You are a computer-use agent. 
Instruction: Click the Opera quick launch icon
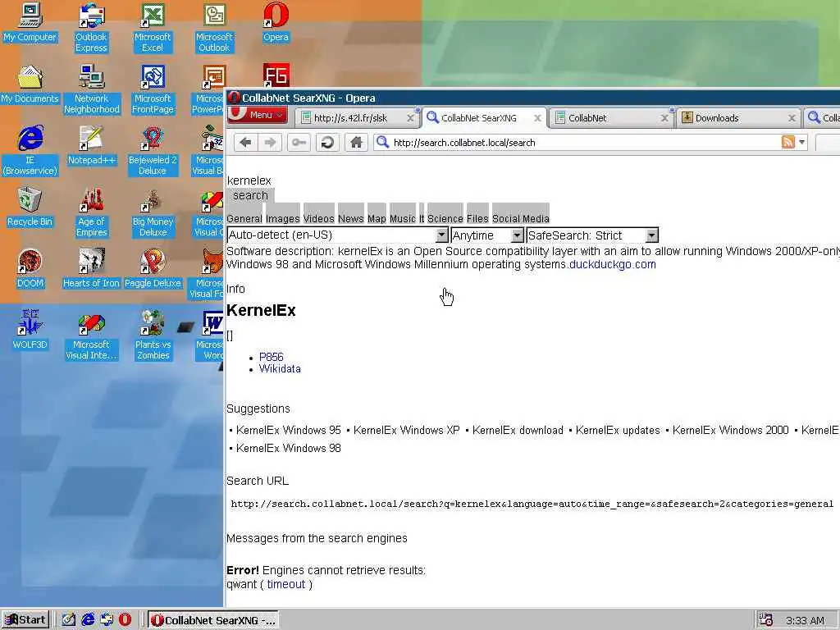pyautogui.click(x=125, y=620)
